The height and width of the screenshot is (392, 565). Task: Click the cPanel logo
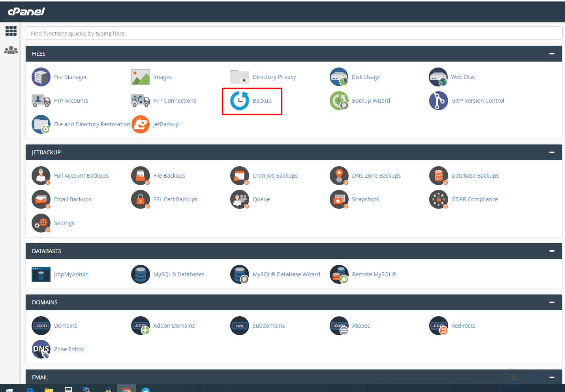pos(26,11)
